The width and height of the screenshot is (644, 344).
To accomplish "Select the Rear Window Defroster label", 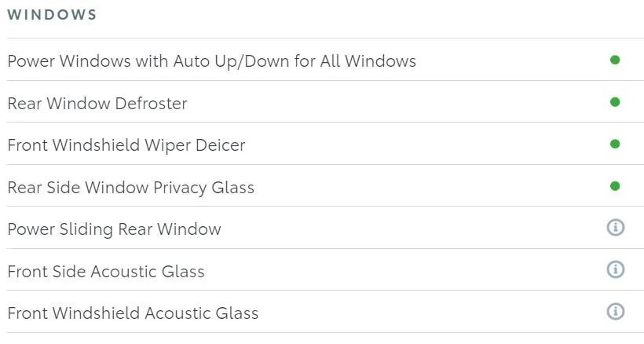I will click(x=97, y=104).
